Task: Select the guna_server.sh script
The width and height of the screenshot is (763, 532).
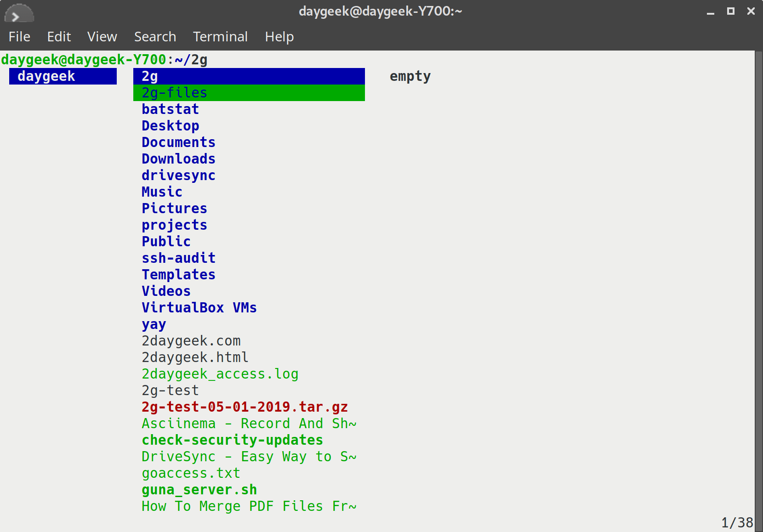Action: click(x=199, y=489)
